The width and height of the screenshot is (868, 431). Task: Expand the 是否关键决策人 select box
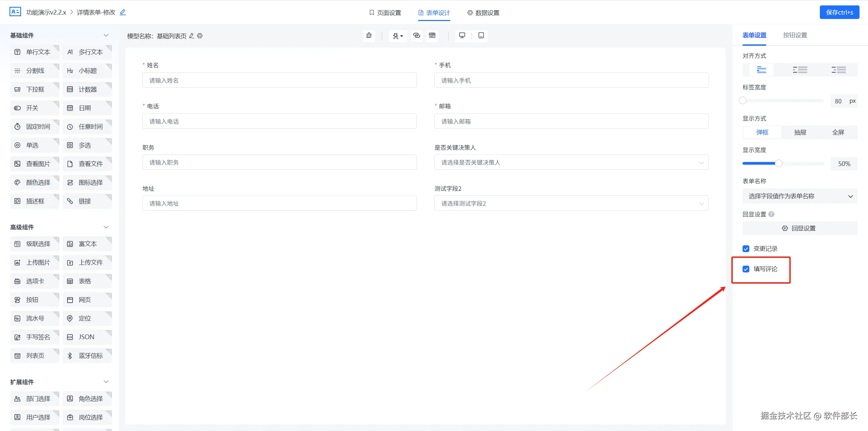point(571,163)
